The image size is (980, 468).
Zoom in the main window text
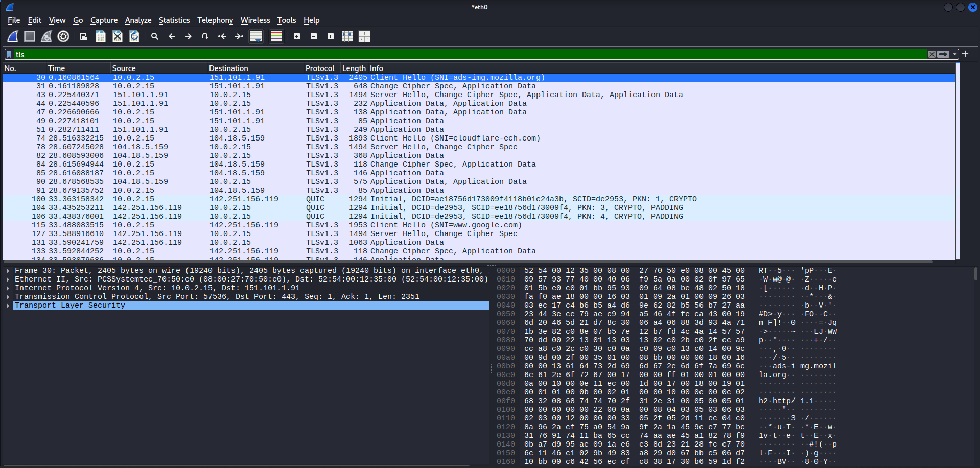[297, 36]
